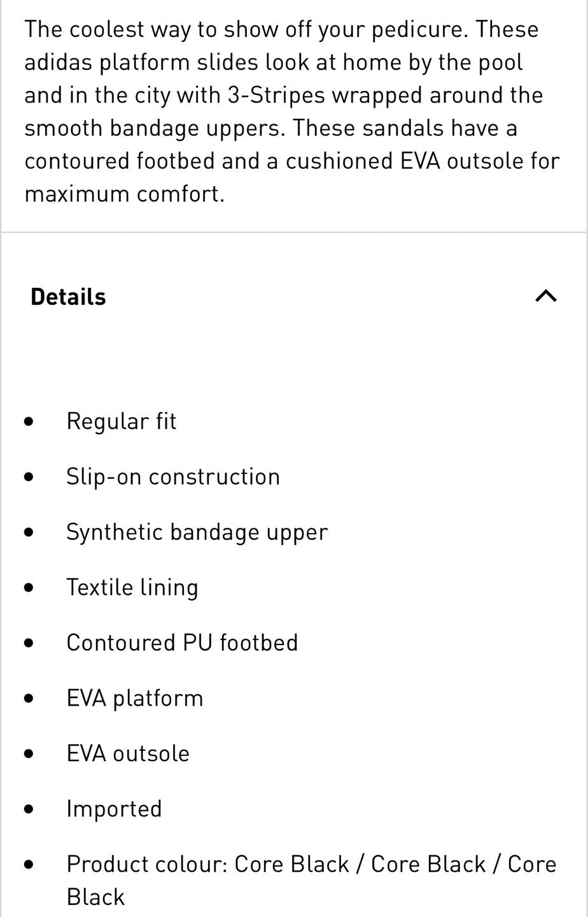Click the bullet beside Synthetic bandage upper
Screen dimensions: 588x917
tap(29, 532)
